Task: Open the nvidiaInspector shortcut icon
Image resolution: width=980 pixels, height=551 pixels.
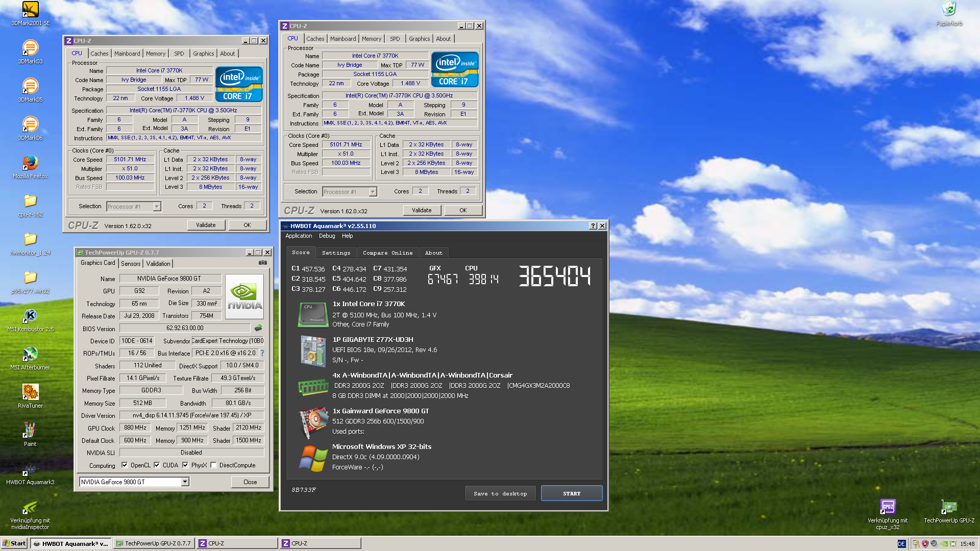Action: pyautogui.click(x=30, y=514)
